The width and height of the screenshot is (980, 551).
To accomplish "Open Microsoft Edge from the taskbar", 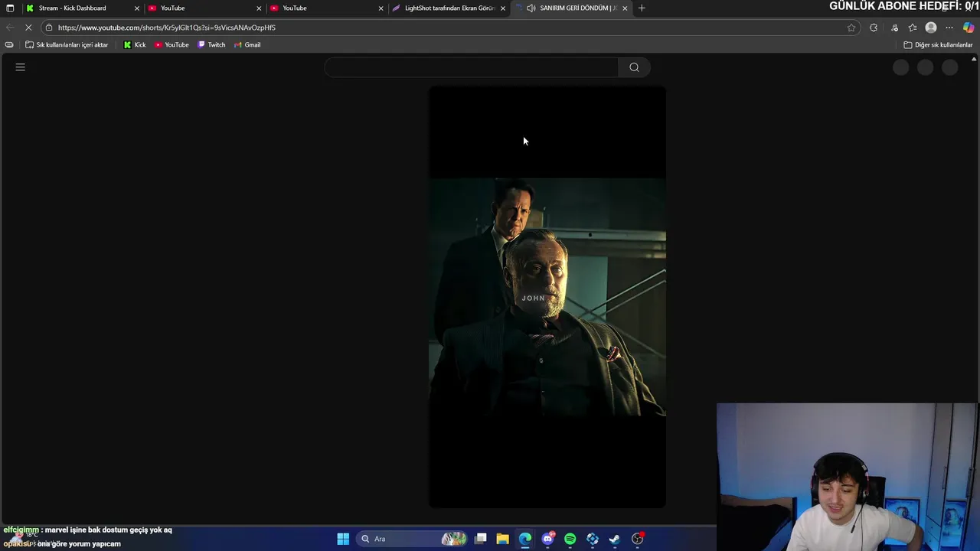I will (x=524, y=539).
